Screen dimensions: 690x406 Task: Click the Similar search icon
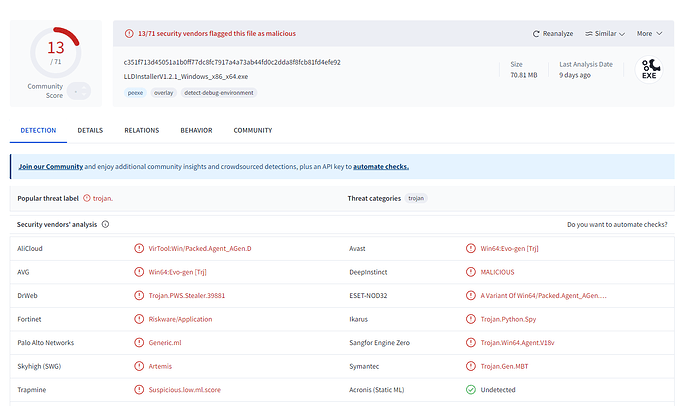click(588, 33)
